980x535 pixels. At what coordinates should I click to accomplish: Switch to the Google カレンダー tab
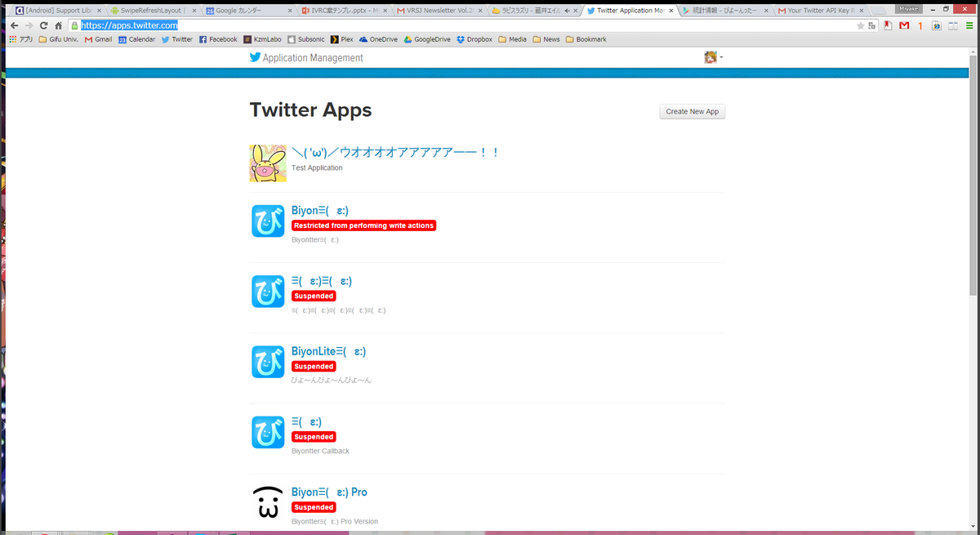coord(247,11)
